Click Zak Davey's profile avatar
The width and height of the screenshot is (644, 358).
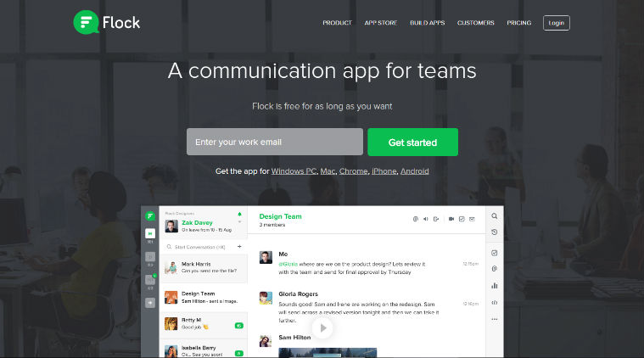tap(171, 226)
